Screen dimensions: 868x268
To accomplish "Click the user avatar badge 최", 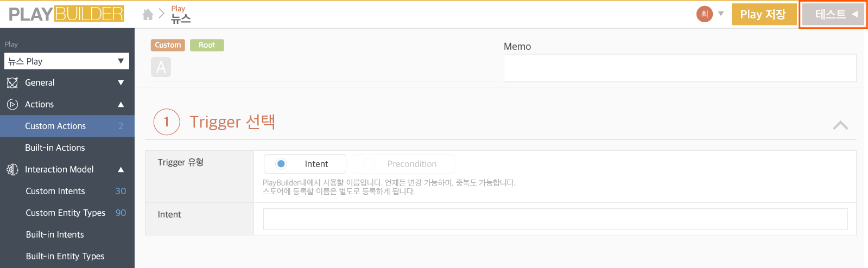I will tap(704, 14).
